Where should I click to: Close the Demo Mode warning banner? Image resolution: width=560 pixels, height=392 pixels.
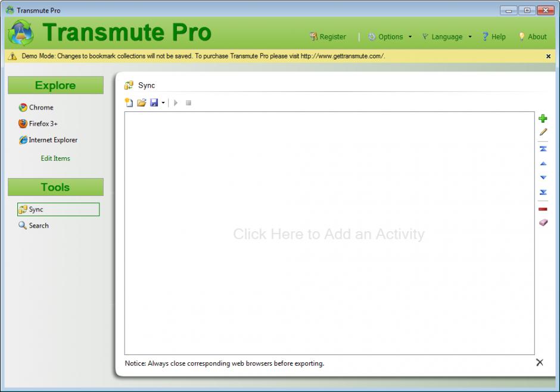coord(548,57)
